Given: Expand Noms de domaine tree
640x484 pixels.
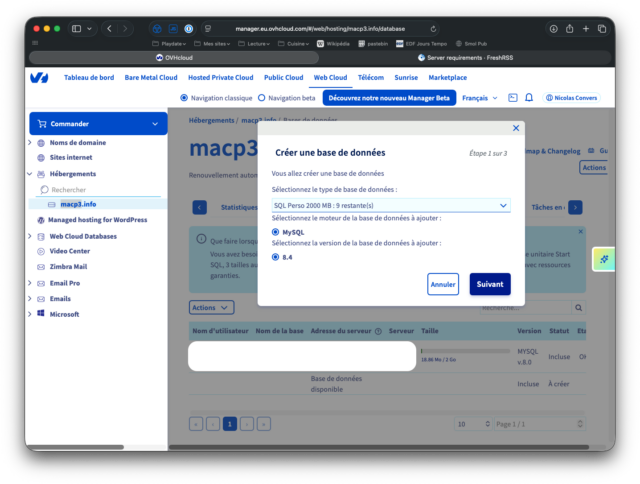Looking at the screenshot, I should click(29, 142).
